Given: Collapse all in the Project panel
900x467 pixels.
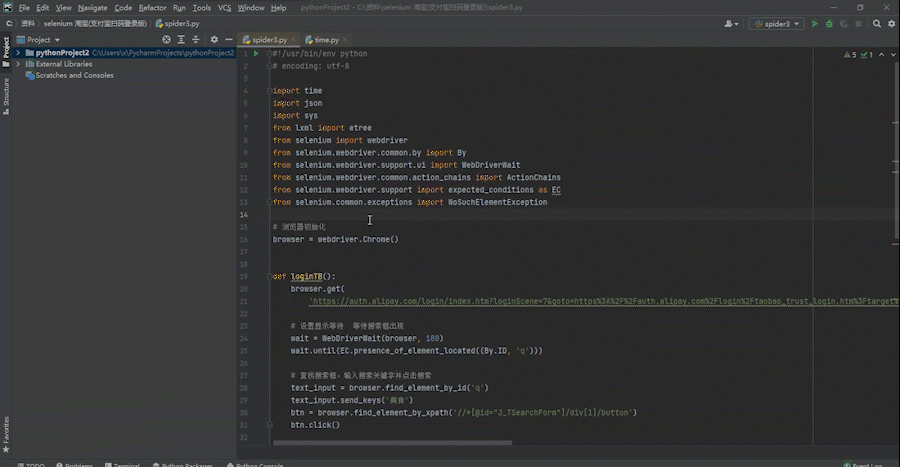Looking at the screenshot, I should [196, 40].
